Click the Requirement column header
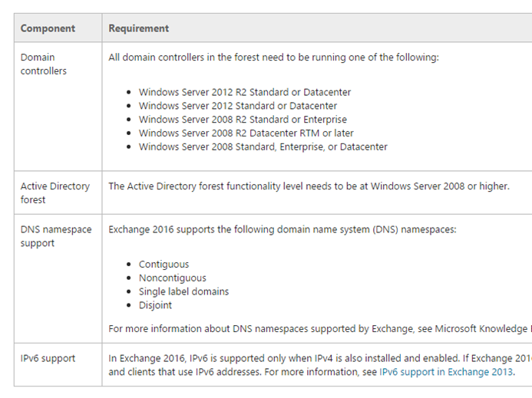The image size is (532, 398). tap(138, 28)
